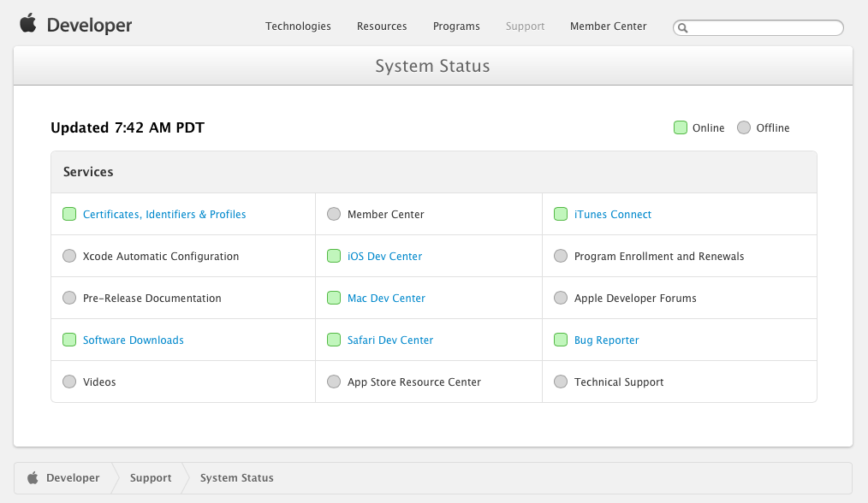This screenshot has height=503, width=868.
Task: Open the Resources menu
Action: pos(382,26)
